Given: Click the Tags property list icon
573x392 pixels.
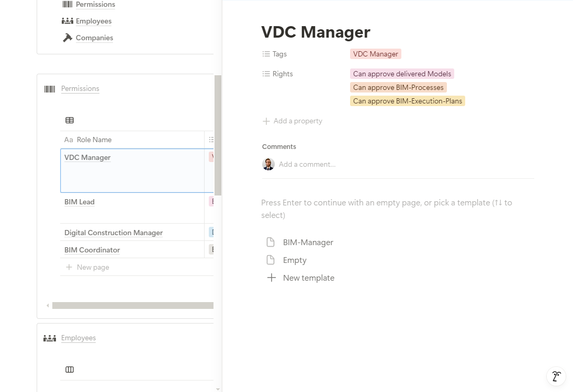Looking at the screenshot, I should pyautogui.click(x=266, y=54).
